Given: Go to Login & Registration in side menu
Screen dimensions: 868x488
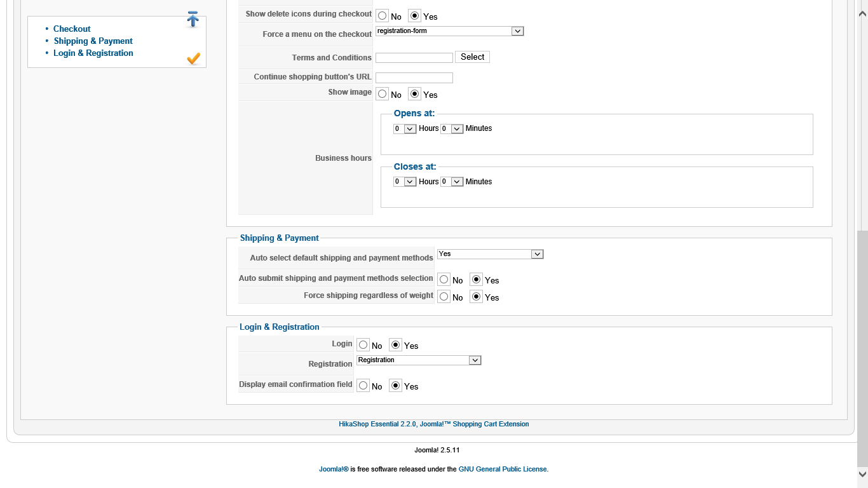Looking at the screenshot, I should click(93, 53).
